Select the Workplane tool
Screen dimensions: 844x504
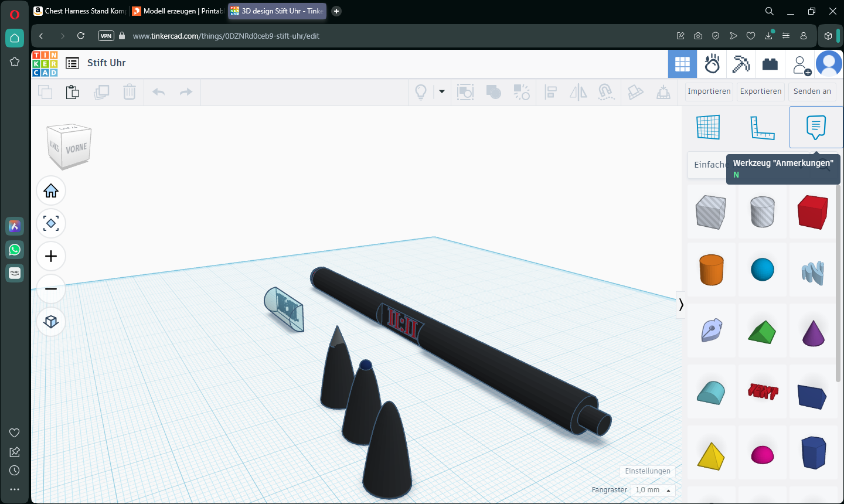pos(708,127)
